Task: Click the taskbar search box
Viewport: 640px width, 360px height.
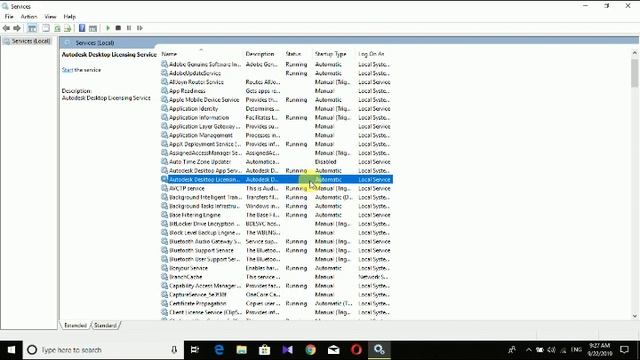Action: point(103,350)
